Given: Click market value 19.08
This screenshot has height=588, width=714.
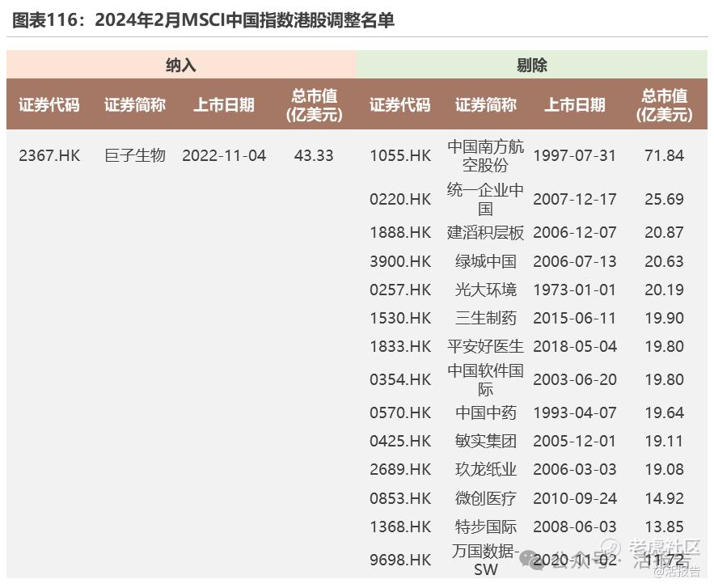Looking at the screenshot, I should click(x=665, y=470).
